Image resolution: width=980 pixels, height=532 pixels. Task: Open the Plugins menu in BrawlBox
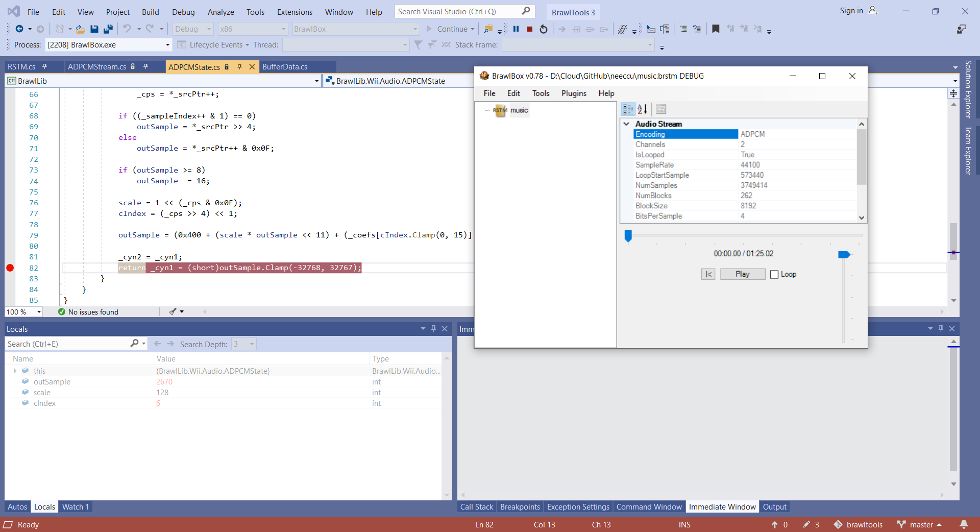pos(574,93)
